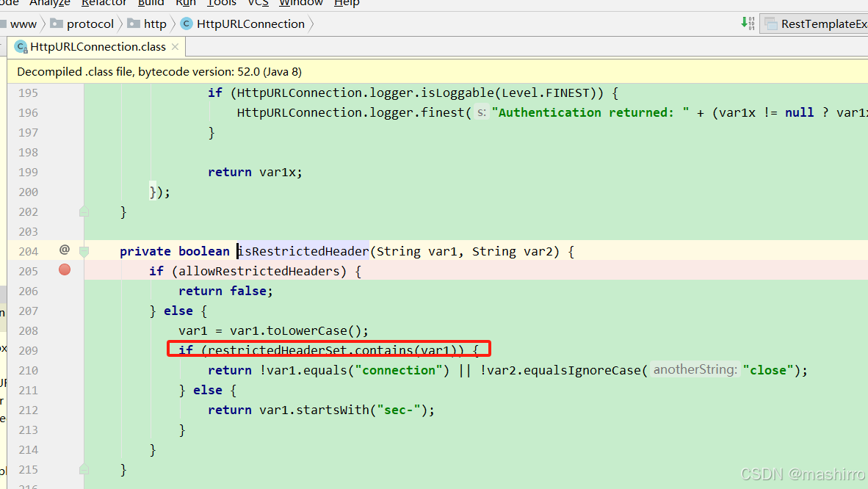Remove the breakpoint on line 205

click(x=65, y=269)
